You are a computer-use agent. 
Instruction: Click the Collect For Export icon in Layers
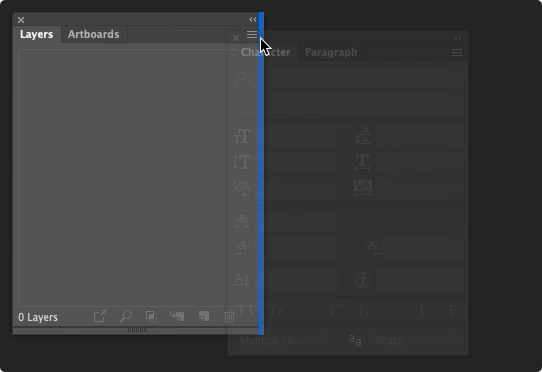pyautogui.click(x=100, y=316)
